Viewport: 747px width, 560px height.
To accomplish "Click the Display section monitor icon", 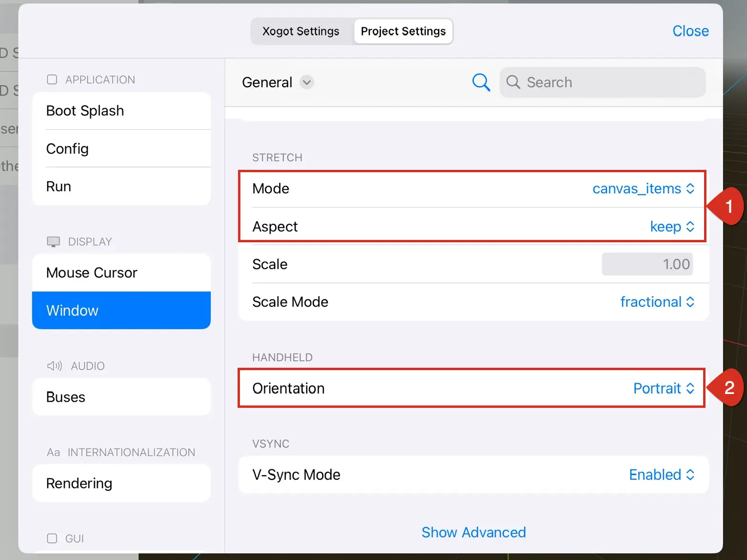I will click(x=53, y=242).
